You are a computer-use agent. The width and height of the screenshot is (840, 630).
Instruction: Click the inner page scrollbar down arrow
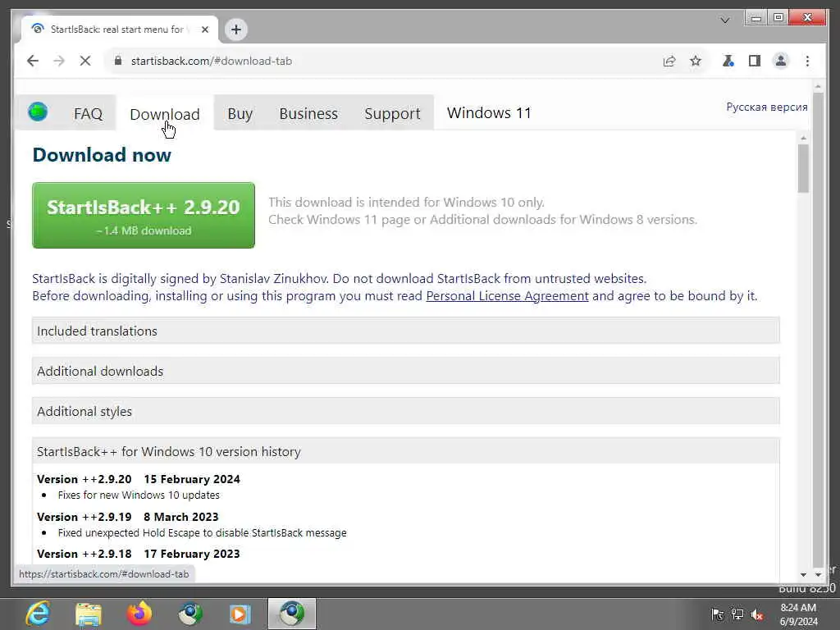click(x=803, y=574)
